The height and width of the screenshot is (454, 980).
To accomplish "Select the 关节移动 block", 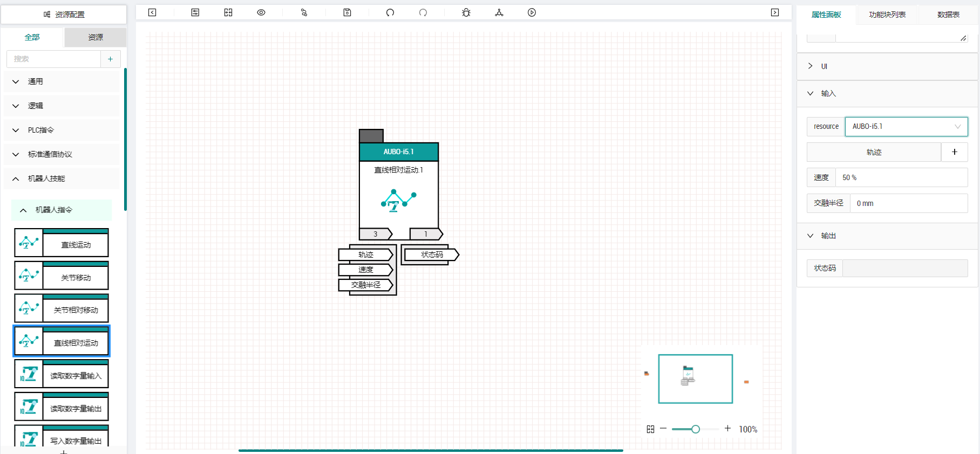I will (62, 276).
